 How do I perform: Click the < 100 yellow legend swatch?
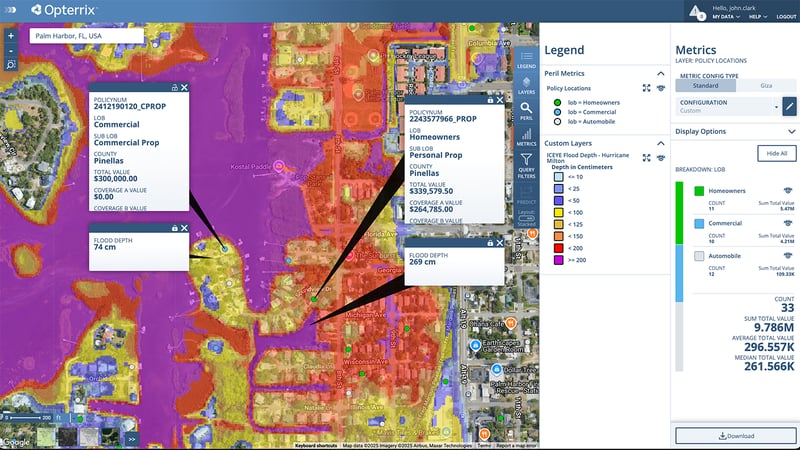(559, 212)
